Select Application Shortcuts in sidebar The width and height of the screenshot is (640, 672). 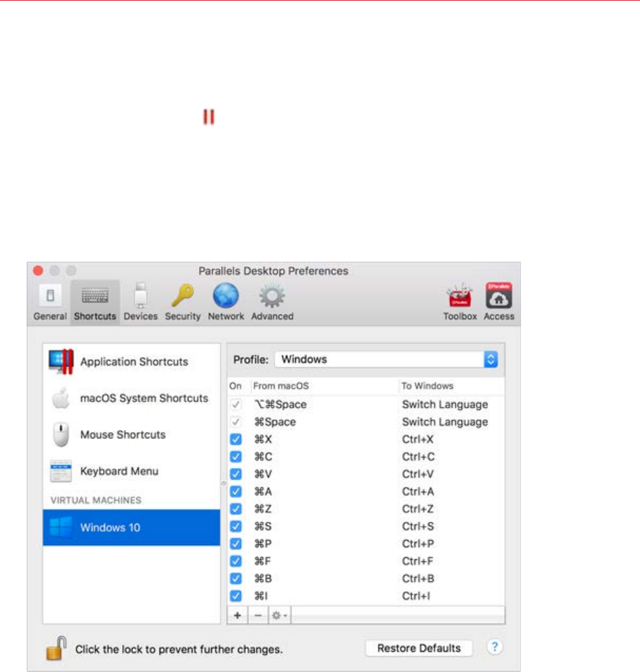132,362
